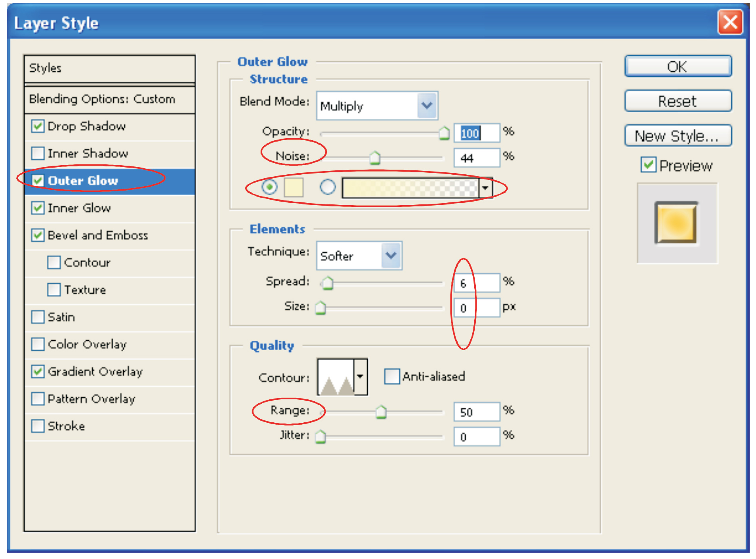Expand the gradient picker arrow
The image size is (756, 559).
pyautogui.click(x=485, y=188)
